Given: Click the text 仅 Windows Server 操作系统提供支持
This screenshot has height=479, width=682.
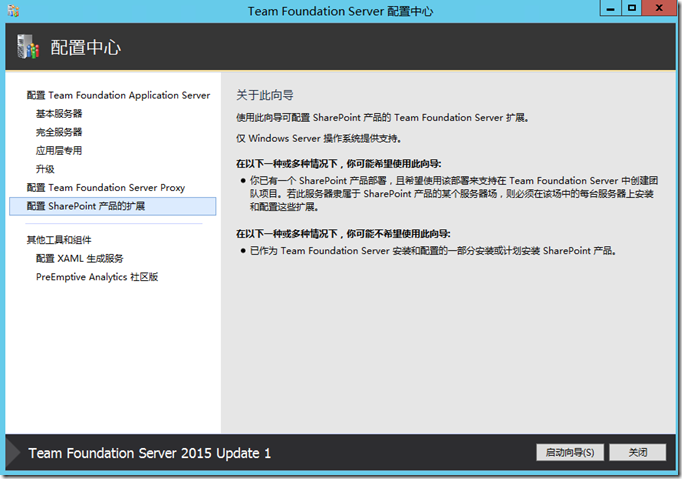Looking at the screenshot, I should coord(318,139).
